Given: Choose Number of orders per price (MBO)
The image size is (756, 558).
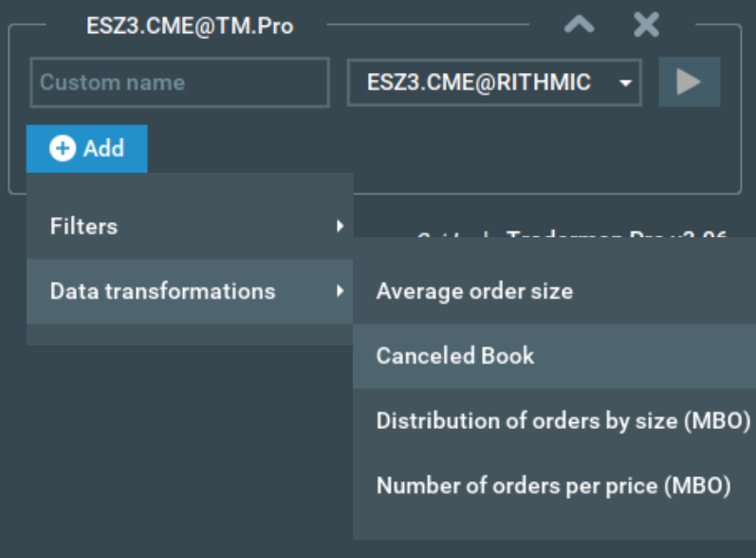Looking at the screenshot, I should coord(553,486).
